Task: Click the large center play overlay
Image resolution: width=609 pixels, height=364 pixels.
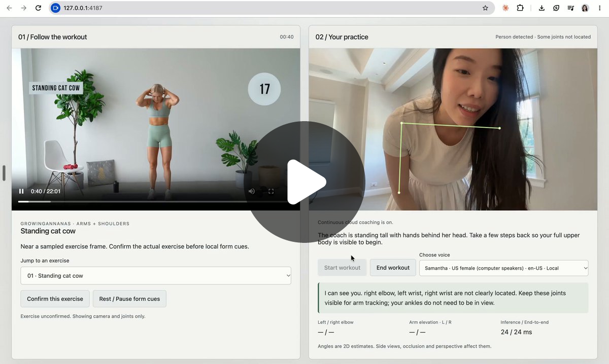Action: (x=304, y=182)
